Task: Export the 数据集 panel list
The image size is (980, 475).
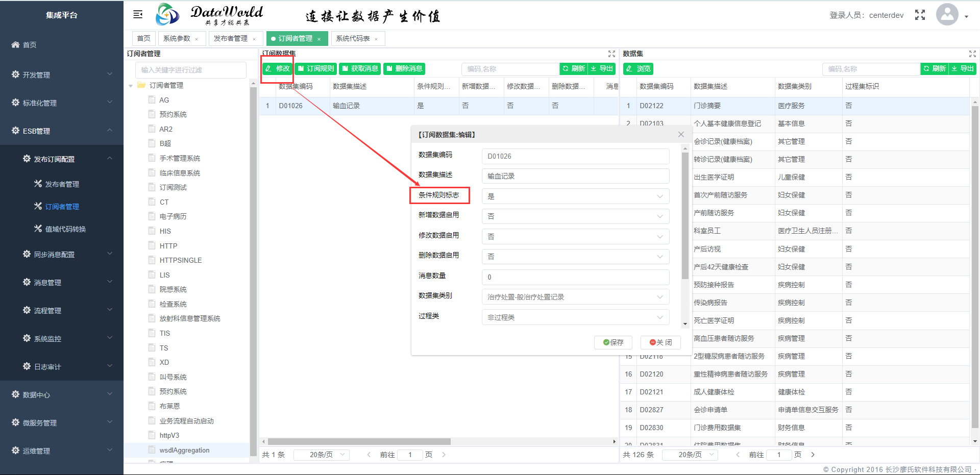Action: point(963,68)
